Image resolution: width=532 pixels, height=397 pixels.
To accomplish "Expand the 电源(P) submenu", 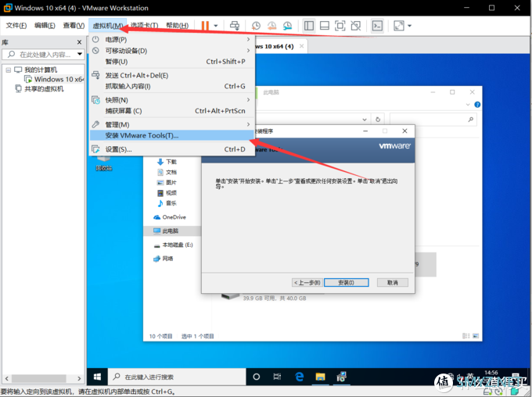I will (172, 40).
